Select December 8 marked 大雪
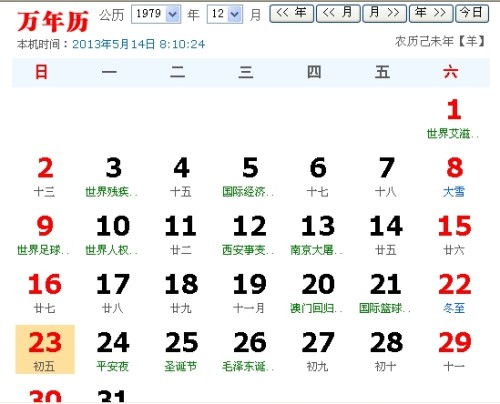500x404 pixels. (x=454, y=177)
